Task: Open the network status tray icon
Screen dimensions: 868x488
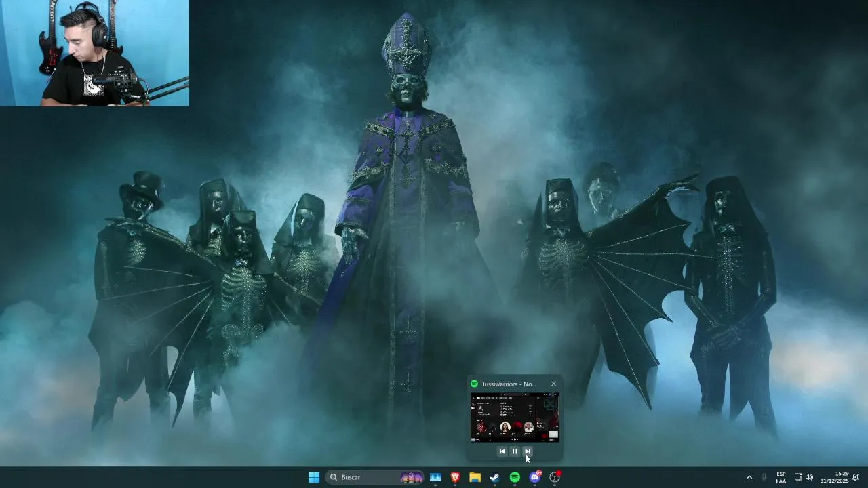Action: [x=798, y=477]
